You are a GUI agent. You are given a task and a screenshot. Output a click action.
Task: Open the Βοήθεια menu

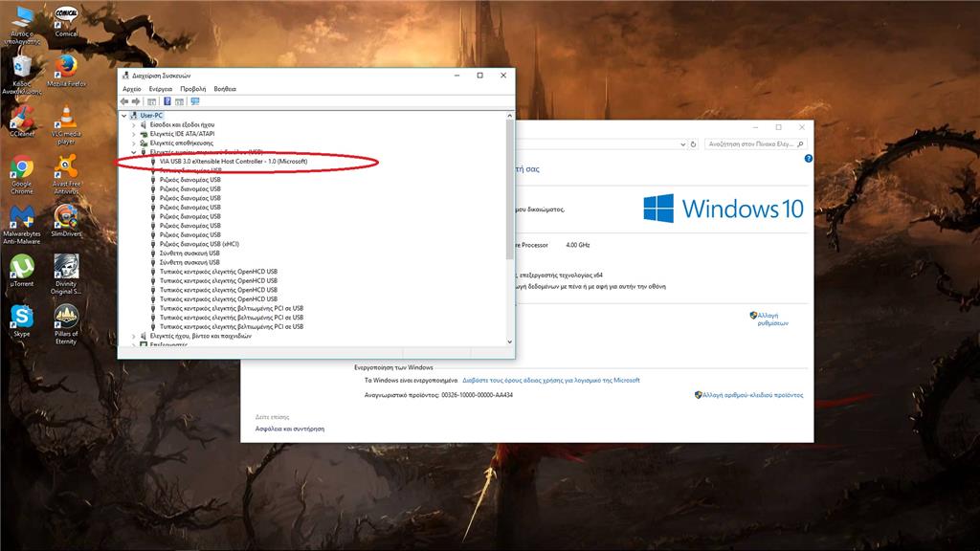coord(225,89)
